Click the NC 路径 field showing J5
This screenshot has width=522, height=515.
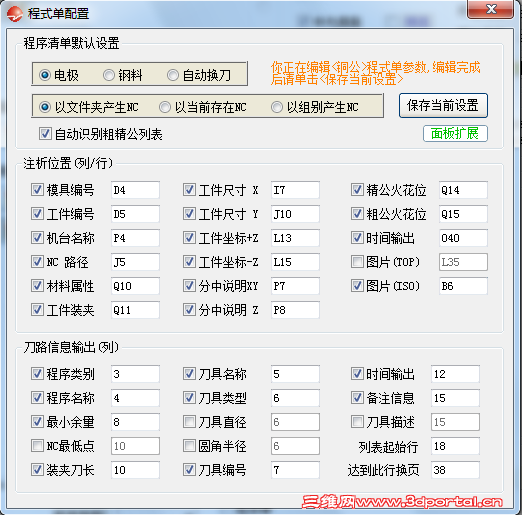pyautogui.click(x=135, y=262)
